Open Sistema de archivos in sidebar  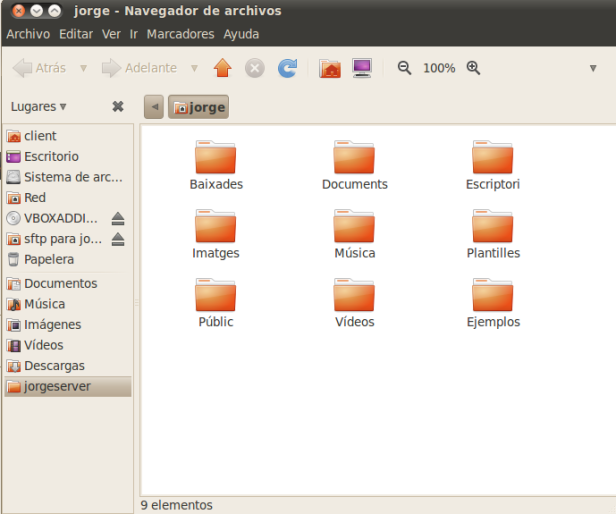pos(68,177)
